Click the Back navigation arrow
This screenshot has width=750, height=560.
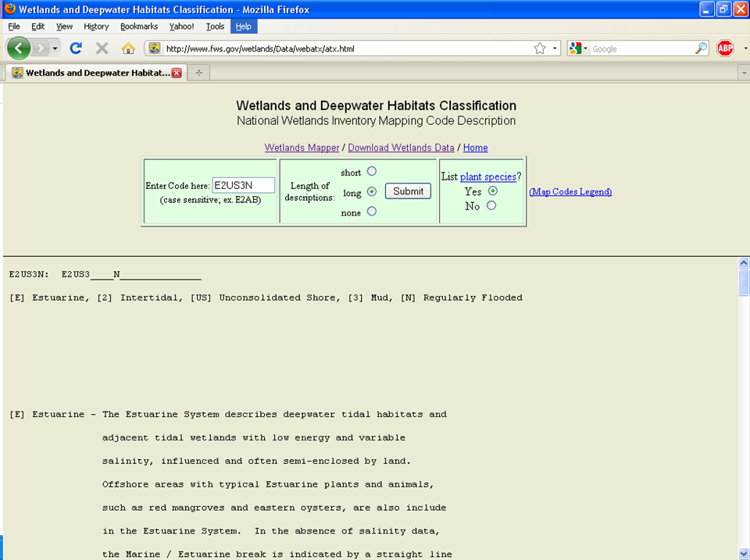click(x=19, y=48)
